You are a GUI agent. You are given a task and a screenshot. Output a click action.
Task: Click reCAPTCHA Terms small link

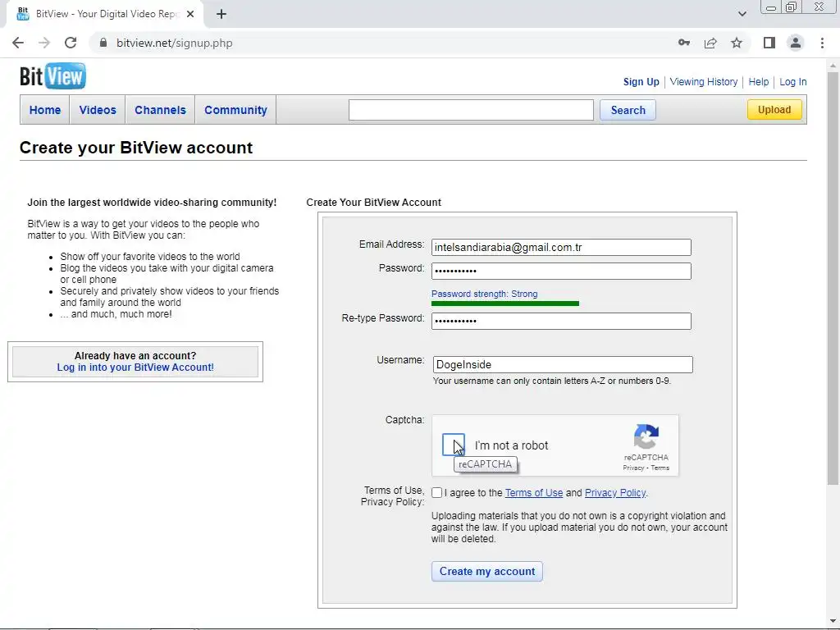pos(660,468)
